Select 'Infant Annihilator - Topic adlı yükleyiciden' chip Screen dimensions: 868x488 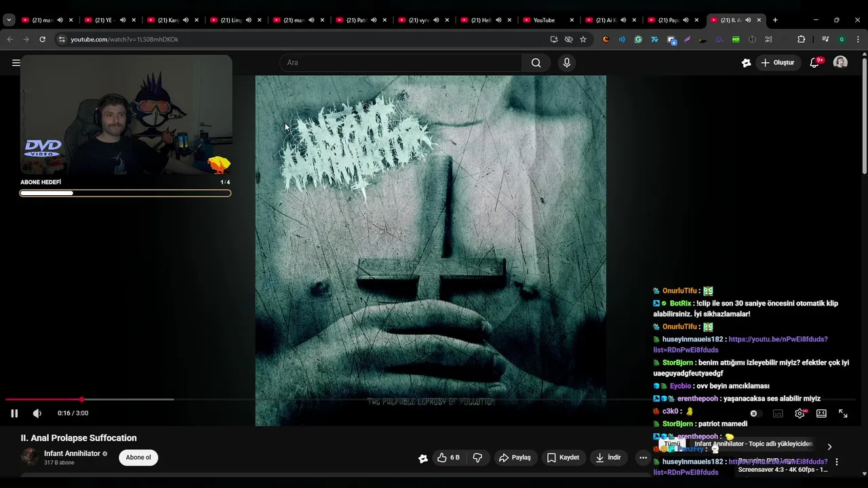coord(753,444)
